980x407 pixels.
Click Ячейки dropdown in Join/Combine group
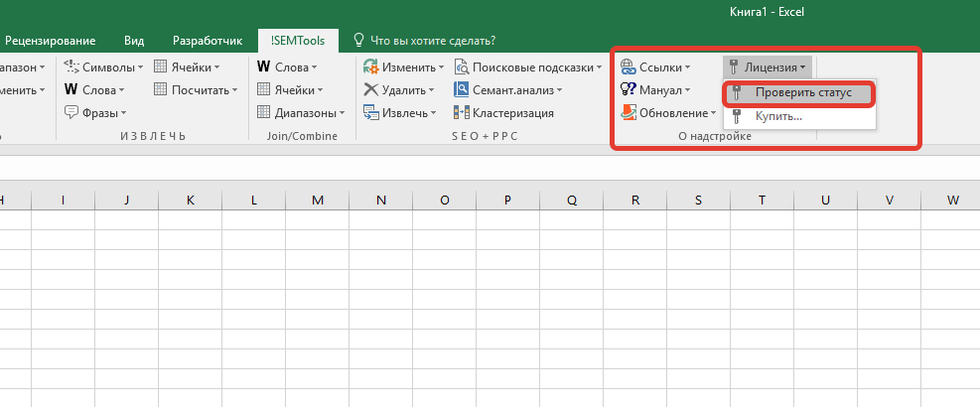tap(290, 90)
